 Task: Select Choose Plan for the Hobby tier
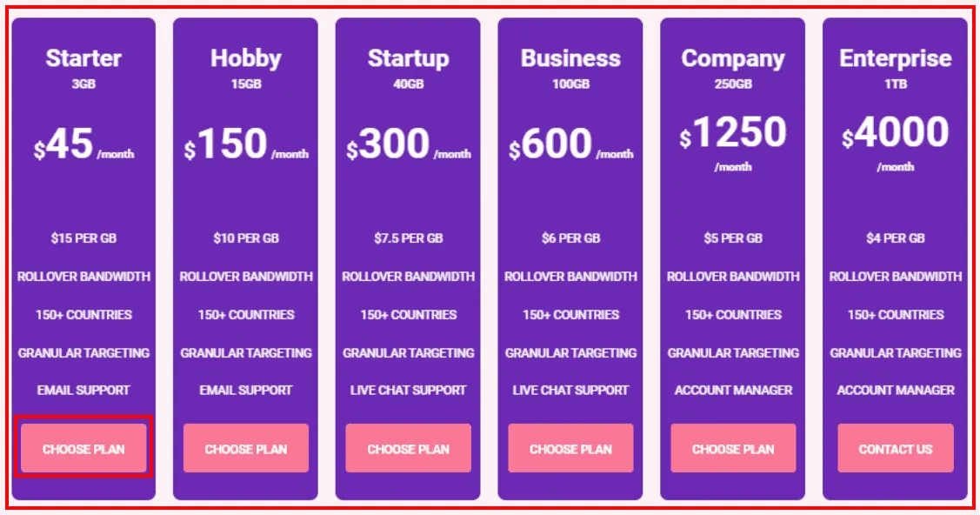pyautogui.click(x=245, y=449)
